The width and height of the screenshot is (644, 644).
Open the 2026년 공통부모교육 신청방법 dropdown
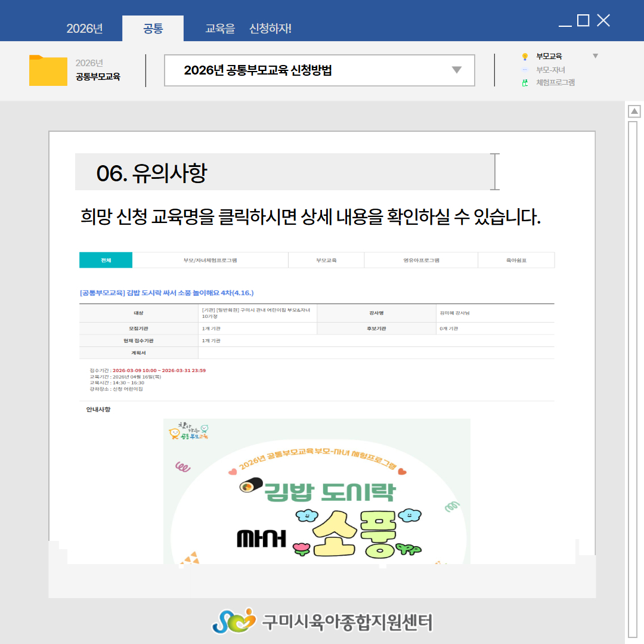456,70
